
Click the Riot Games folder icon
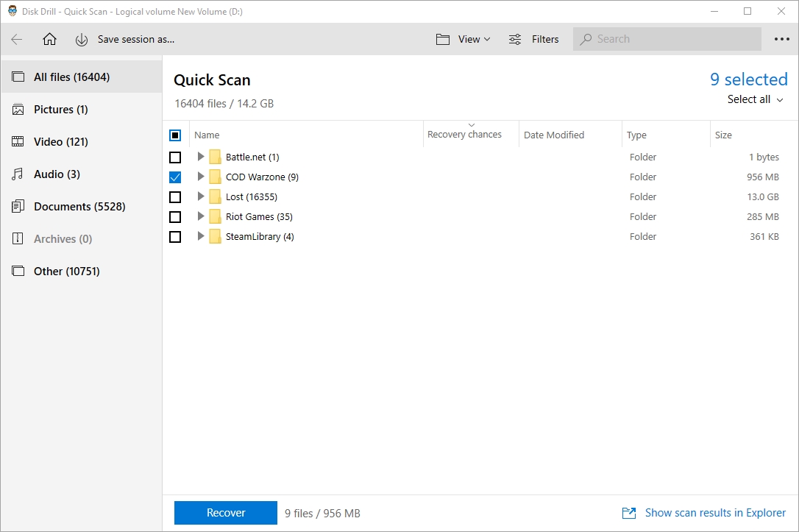tap(215, 216)
